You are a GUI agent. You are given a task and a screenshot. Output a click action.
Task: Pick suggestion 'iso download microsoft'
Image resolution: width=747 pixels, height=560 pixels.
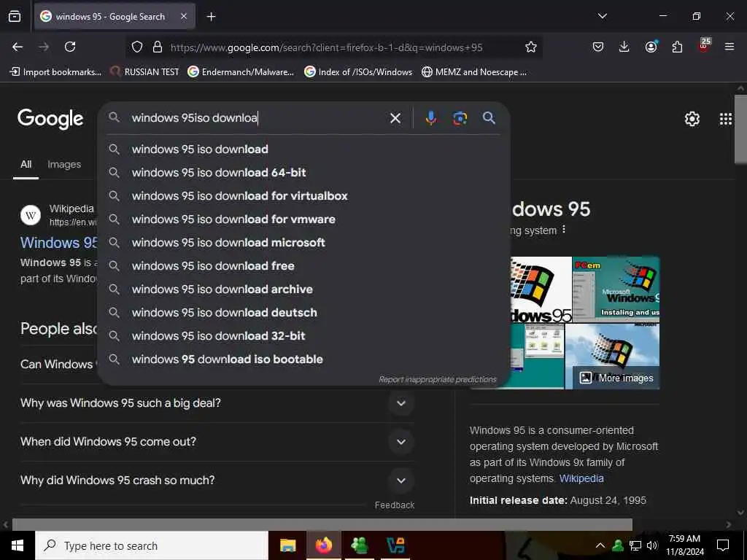click(304, 242)
